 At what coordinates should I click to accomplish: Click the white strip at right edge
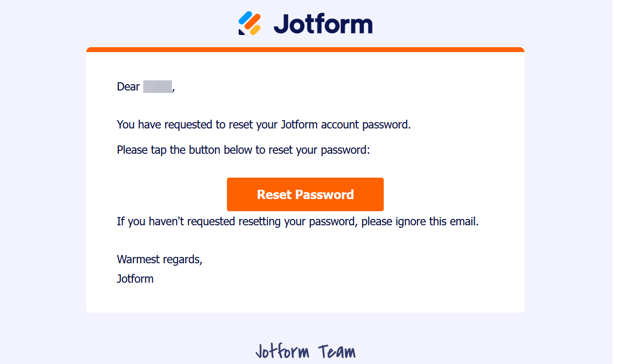click(615, 182)
